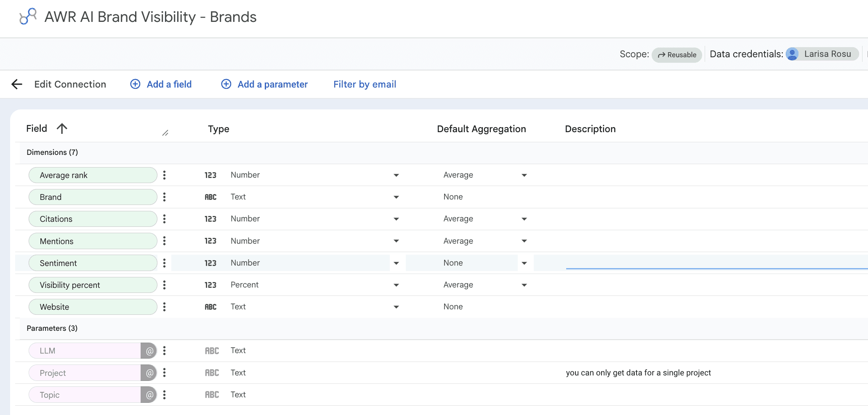Click the @ icon on the LLM parameter
This screenshot has width=868, height=415.
[149, 351]
